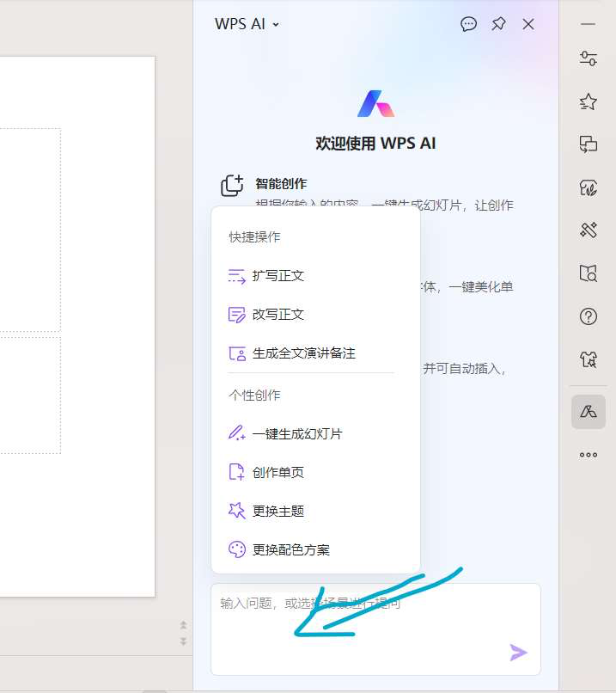Click the star animation icon in sidebar
The image size is (616, 693).
588,101
